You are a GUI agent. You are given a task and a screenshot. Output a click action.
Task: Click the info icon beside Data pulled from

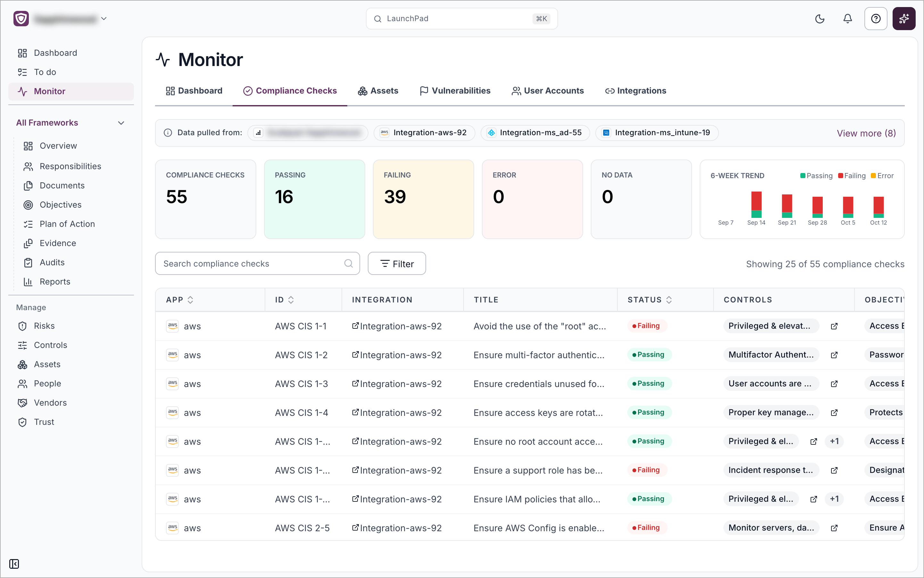tap(168, 133)
